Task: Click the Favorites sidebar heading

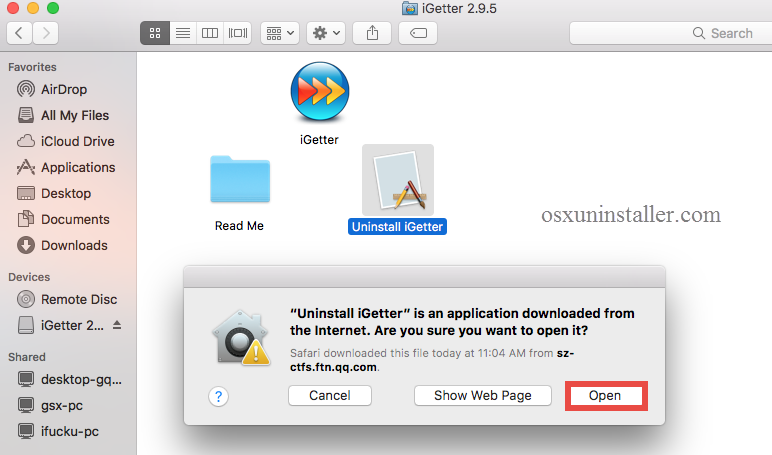Action: pyautogui.click(x=32, y=67)
